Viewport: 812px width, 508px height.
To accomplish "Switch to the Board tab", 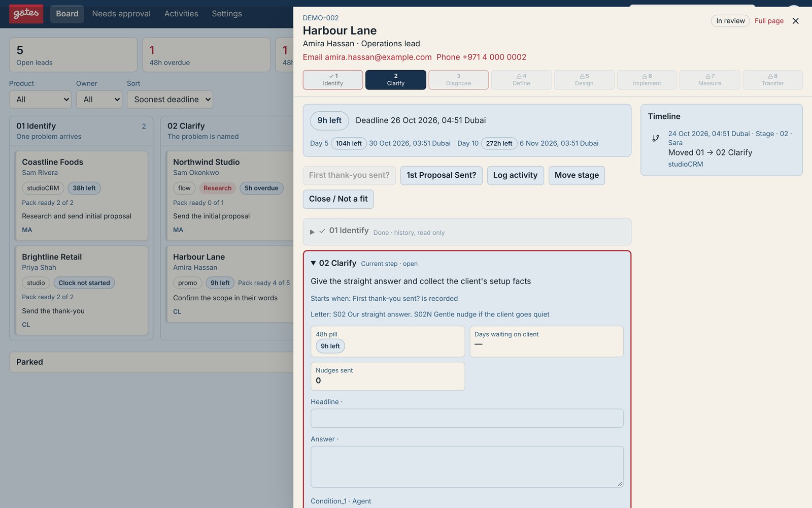I will tap(67, 14).
